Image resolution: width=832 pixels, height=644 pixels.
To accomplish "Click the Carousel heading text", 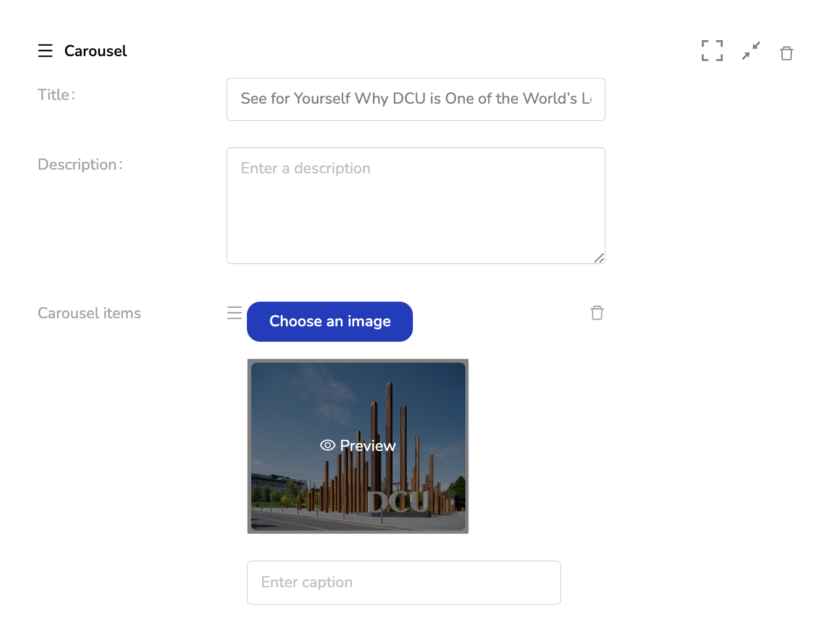I will (x=96, y=51).
